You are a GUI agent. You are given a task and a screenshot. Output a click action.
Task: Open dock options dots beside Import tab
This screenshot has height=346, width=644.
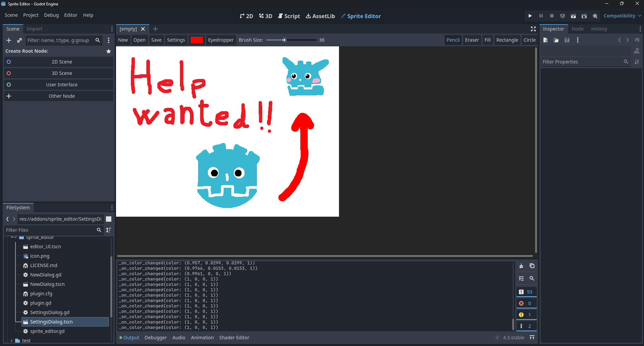click(112, 29)
